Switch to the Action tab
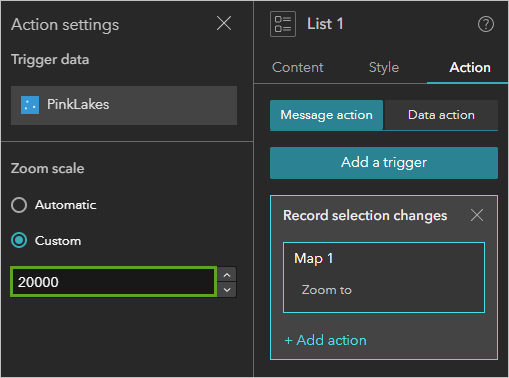 click(470, 68)
